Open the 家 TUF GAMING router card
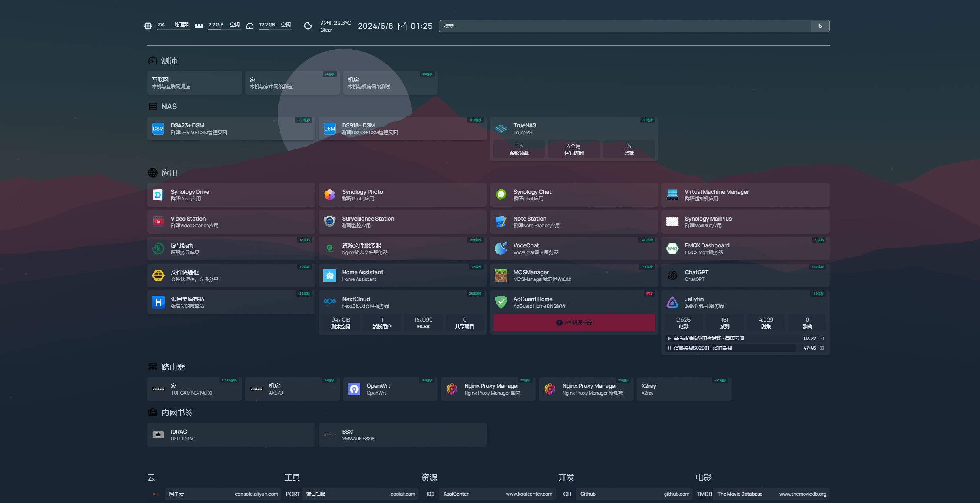 tap(195, 389)
